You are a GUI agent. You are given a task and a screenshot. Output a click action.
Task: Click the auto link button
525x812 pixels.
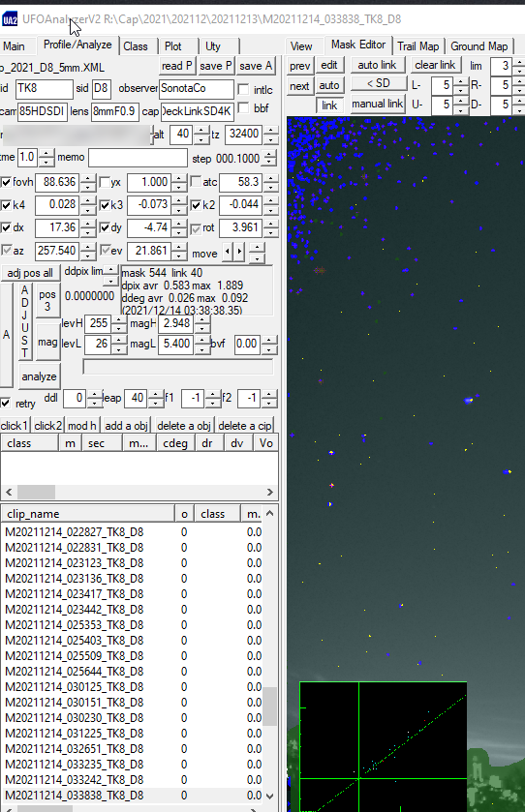click(377, 65)
